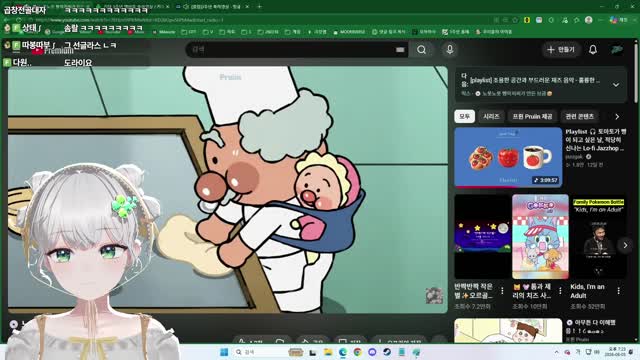Viewport: 640px width, 360px height.
Task: Open options menu for 반짝반짝 작은 별 video
Action: click(x=502, y=291)
